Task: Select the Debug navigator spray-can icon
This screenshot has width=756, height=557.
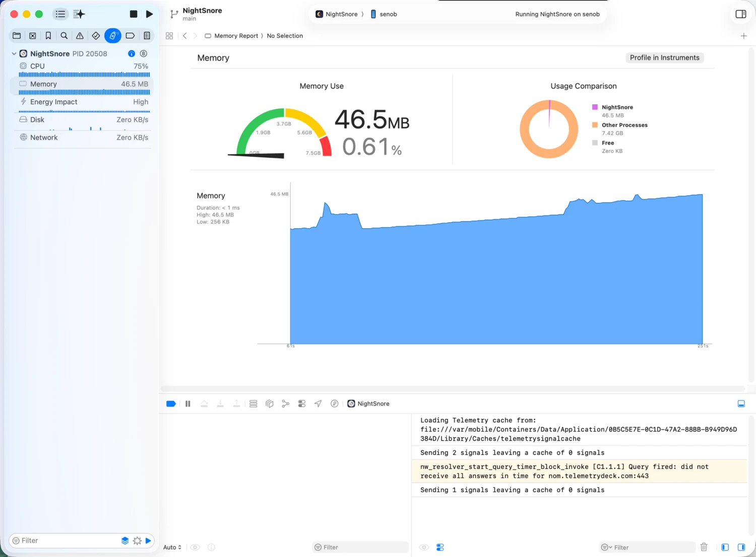Action: tap(113, 36)
